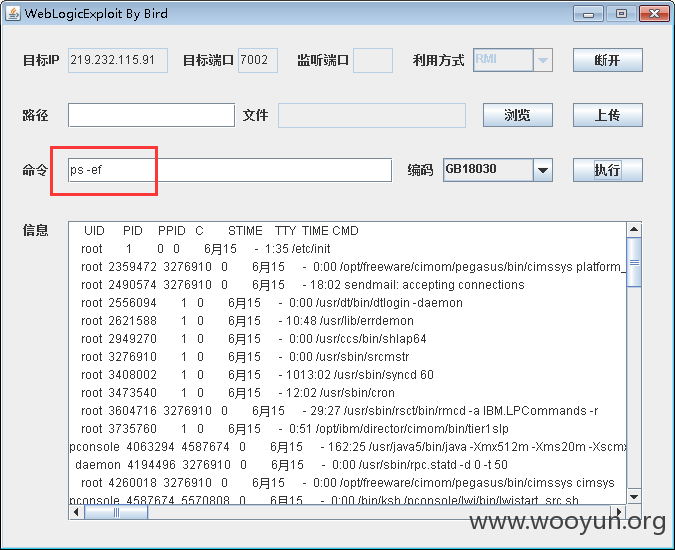Click the row ending 'cimssys cimsys'

coord(347,483)
